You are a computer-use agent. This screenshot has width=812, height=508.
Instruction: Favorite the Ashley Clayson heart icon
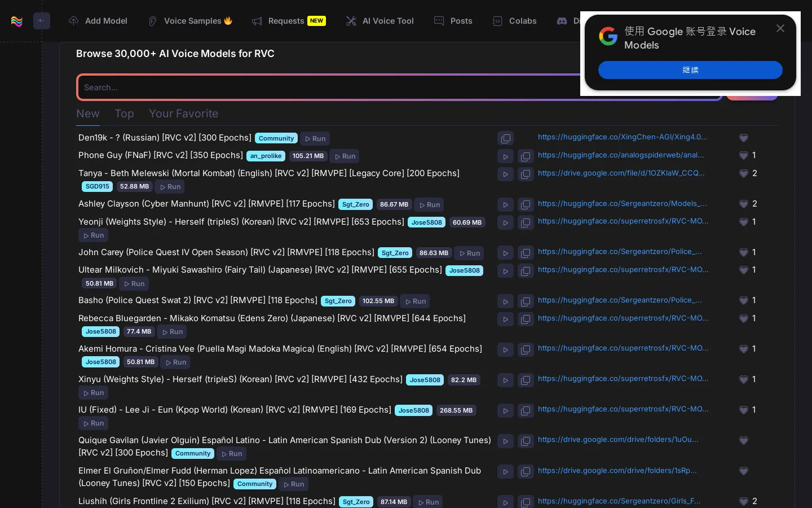click(x=743, y=204)
